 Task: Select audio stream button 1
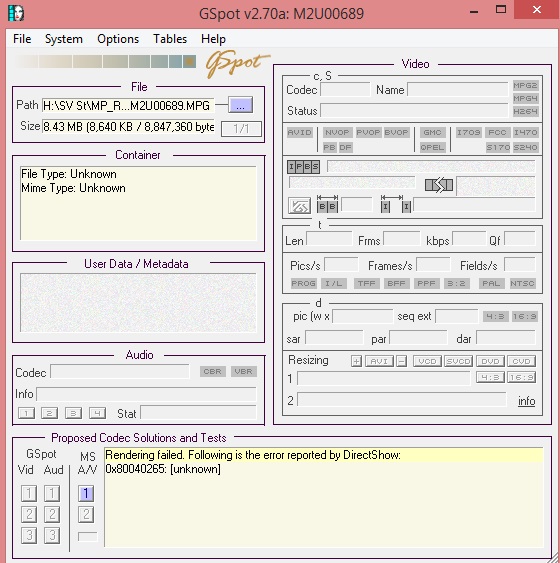(26, 413)
